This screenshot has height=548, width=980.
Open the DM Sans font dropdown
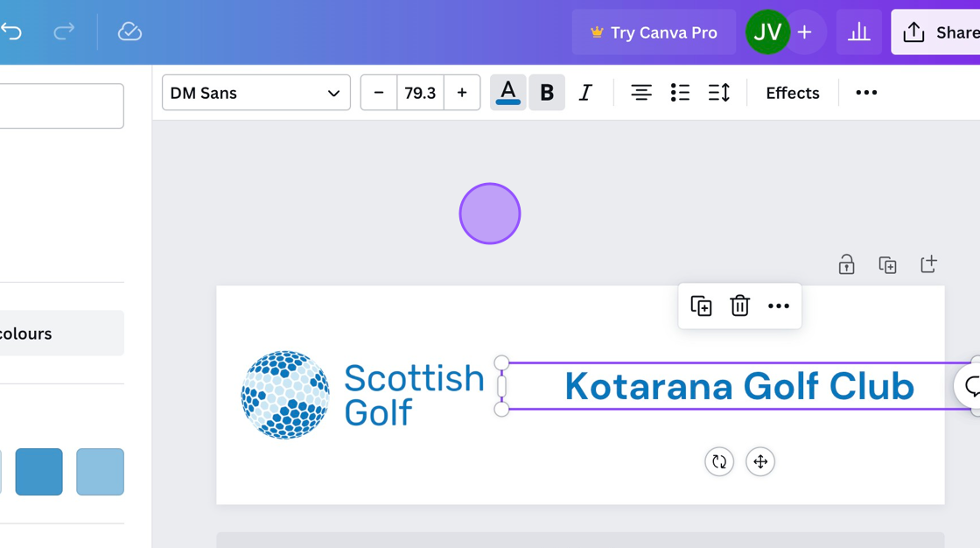pyautogui.click(x=255, y=93)
